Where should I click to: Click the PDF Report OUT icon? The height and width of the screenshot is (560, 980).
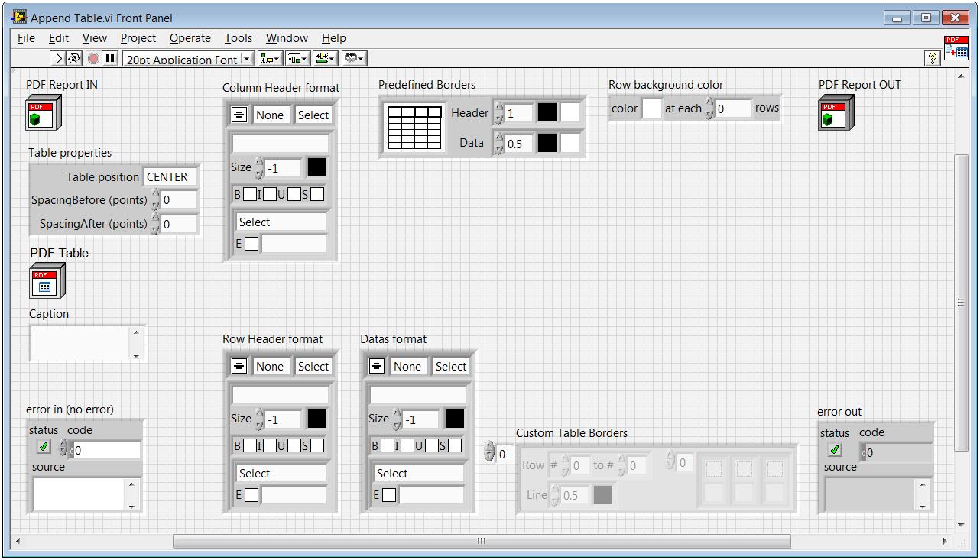click(836, 113)
